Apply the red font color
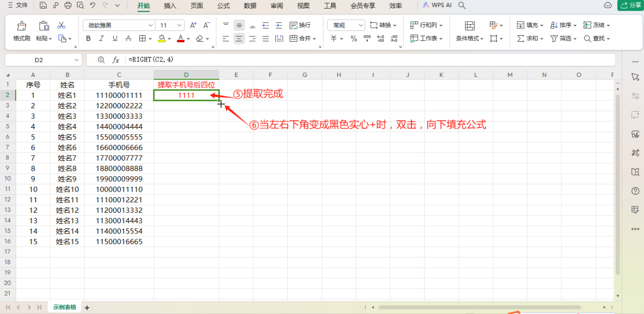 (x=181, y=38)
